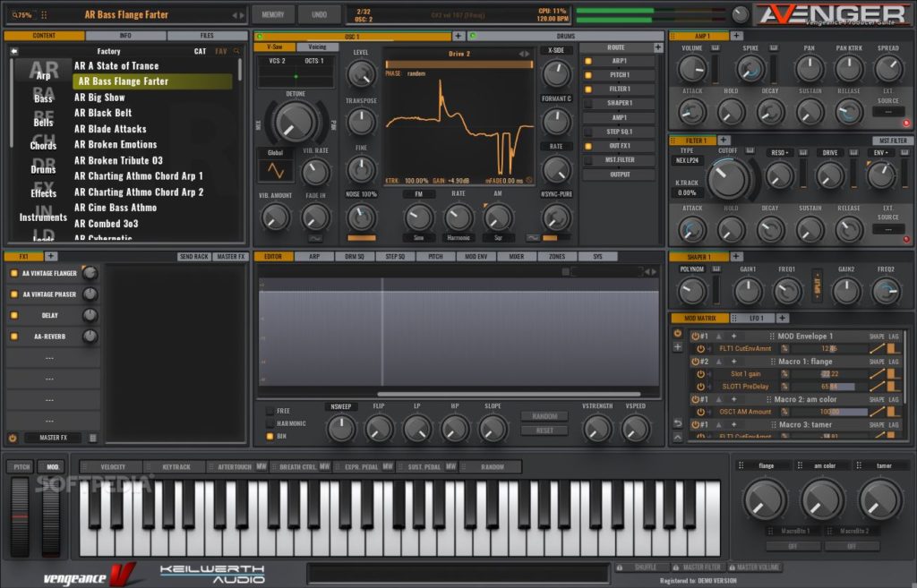
Task: Click the plus beside the AMP 1 tab
Action: click(736, 36)
